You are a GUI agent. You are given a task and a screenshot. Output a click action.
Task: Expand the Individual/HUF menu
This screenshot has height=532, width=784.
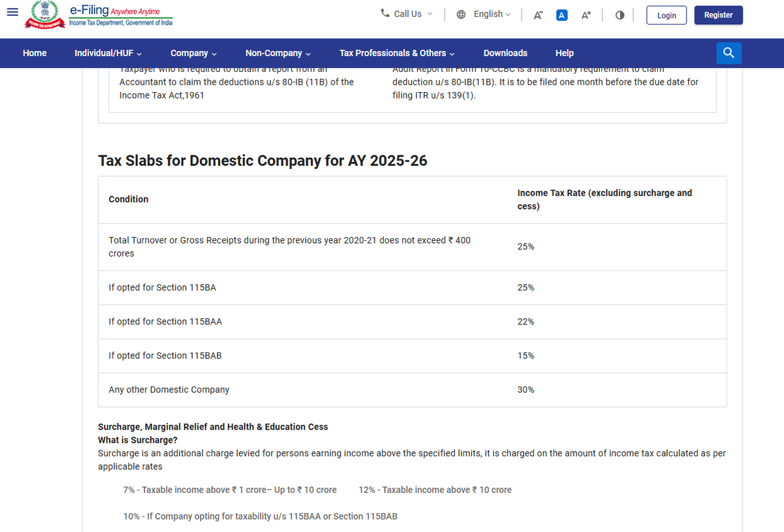[x=108, y=53]
